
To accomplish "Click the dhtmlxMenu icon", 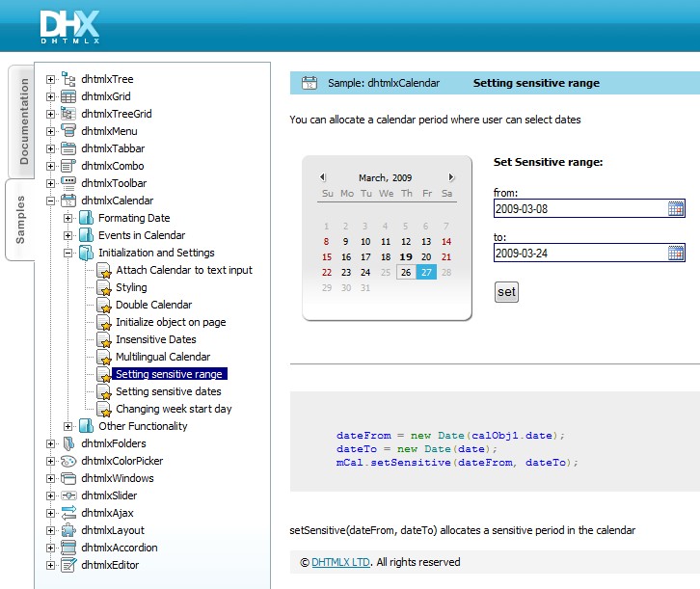I will [68, 131].
